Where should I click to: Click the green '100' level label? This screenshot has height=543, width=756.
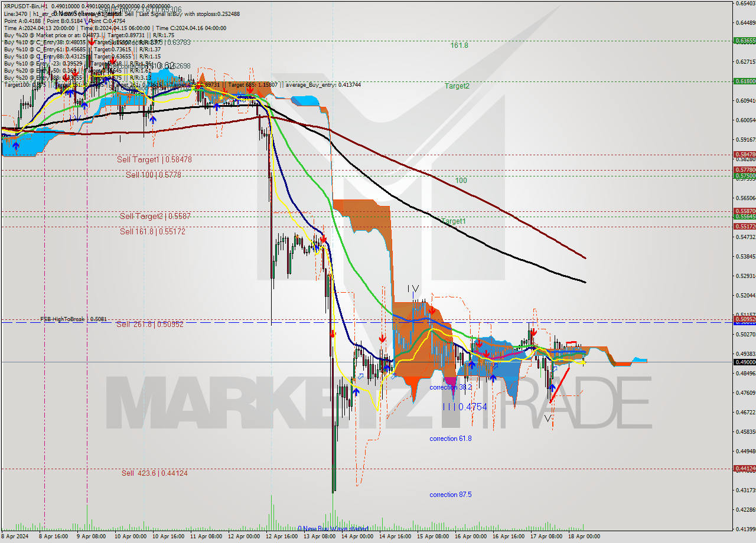click(x=461, y=180)
